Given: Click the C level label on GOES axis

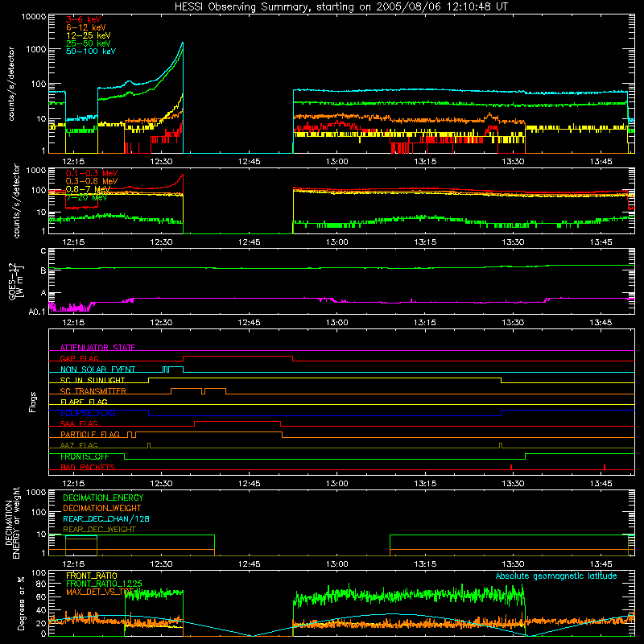Looking at the screenshot, I should coord(43,251).
